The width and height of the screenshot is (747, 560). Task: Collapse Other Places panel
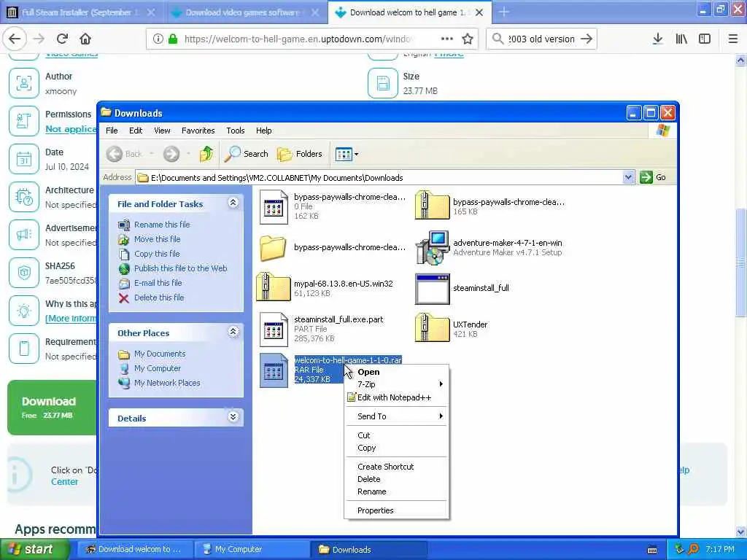(233, 332)
